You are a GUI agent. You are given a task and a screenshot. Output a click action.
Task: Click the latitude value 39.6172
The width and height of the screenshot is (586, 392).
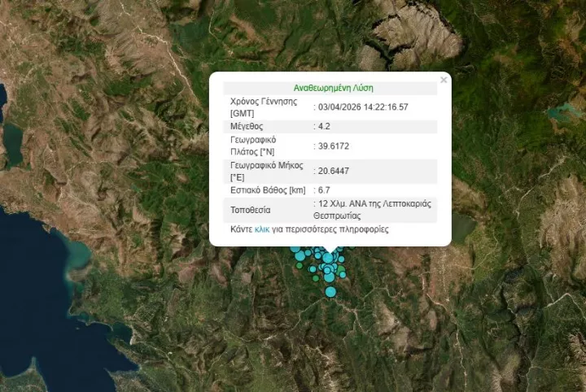334,146
